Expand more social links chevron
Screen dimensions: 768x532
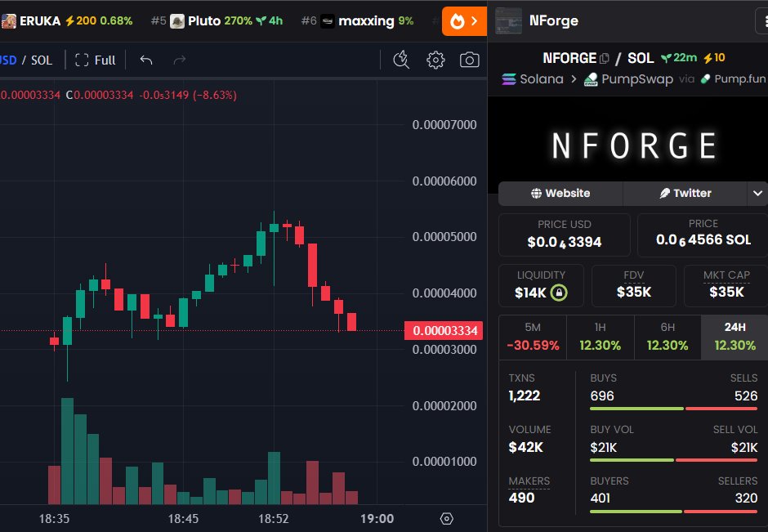click(757, 193)
